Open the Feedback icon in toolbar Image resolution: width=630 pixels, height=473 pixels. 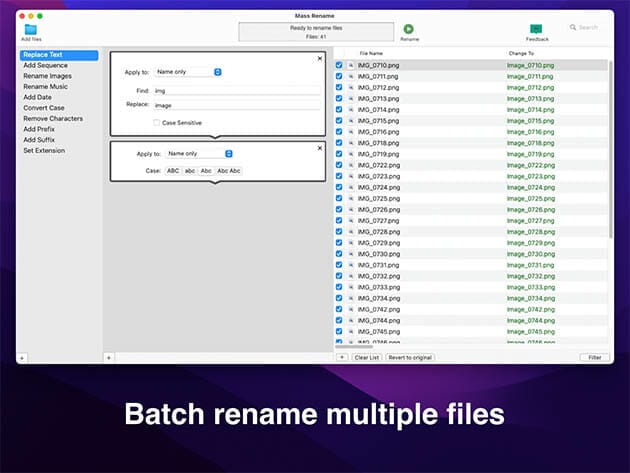537,29
